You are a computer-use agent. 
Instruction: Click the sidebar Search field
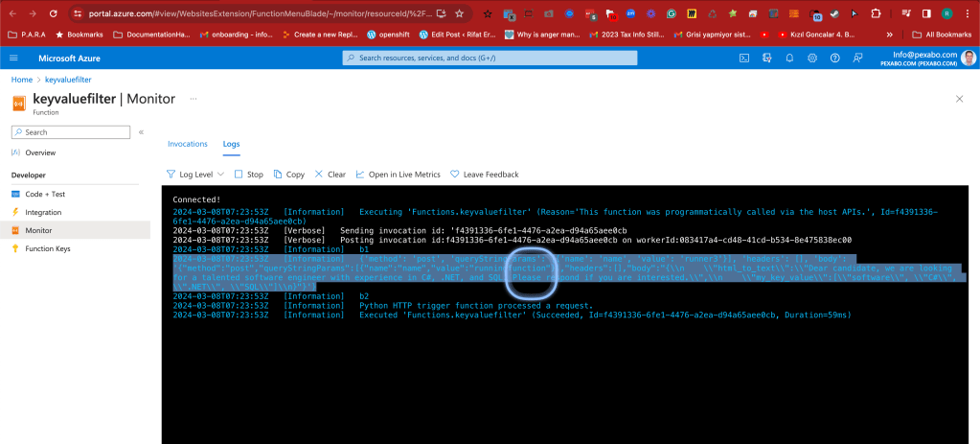[71, 132]
